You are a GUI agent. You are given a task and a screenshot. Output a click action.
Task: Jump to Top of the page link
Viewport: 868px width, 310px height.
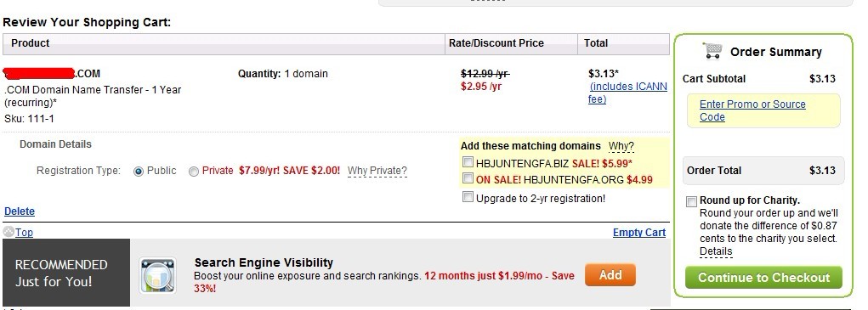(24, 233)
